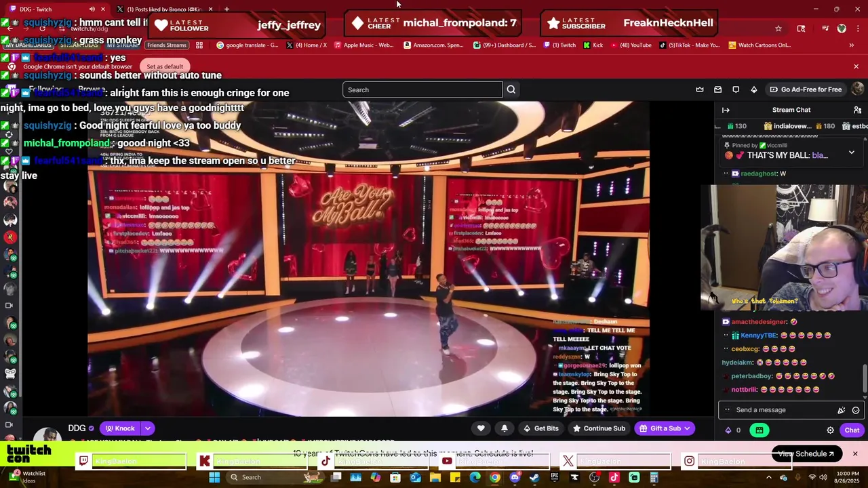
Task: Bookmark this page with the star icon
Action: pos(778,28)
